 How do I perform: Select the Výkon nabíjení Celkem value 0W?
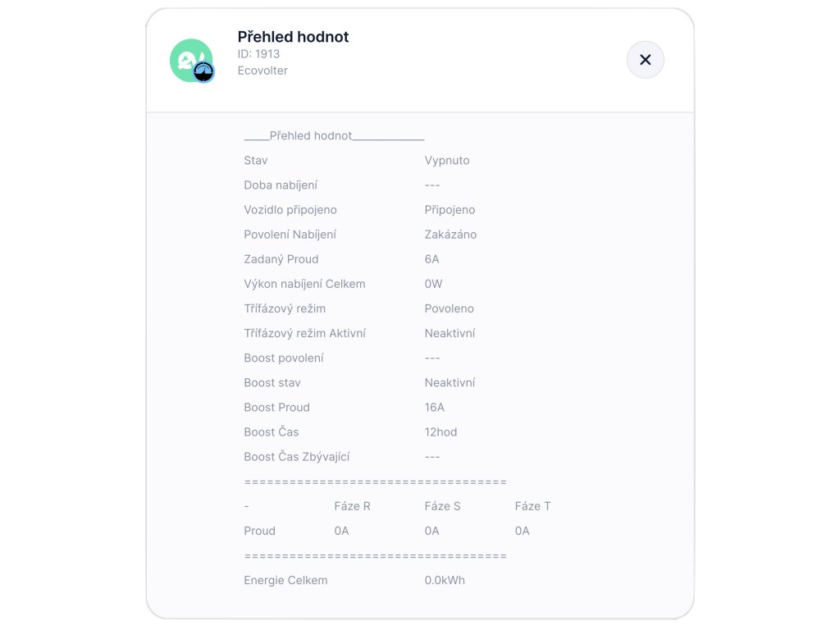point(433,284)
